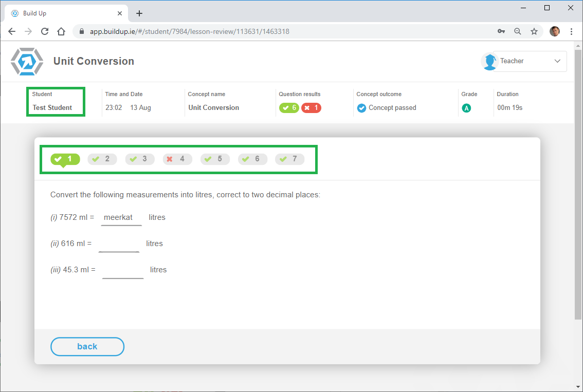Click the field containing meerkat
This screenshot has height=392, width=583.
point(121,217)
